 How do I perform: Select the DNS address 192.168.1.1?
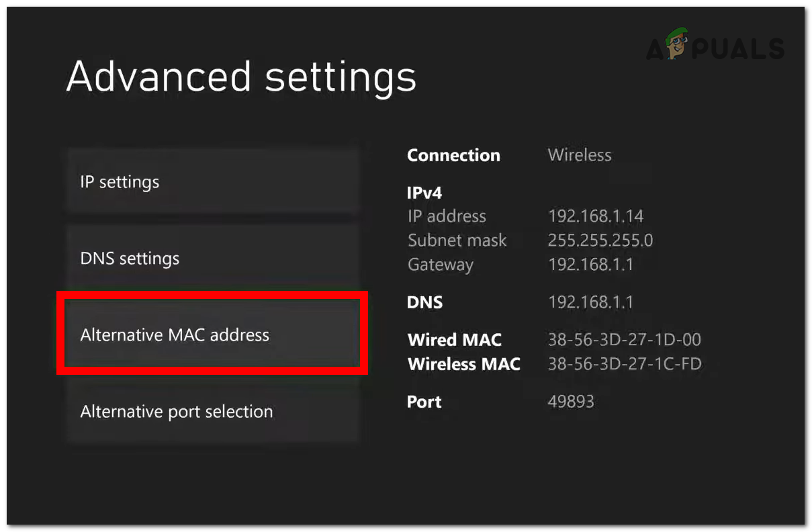click(x=591, y=302)
